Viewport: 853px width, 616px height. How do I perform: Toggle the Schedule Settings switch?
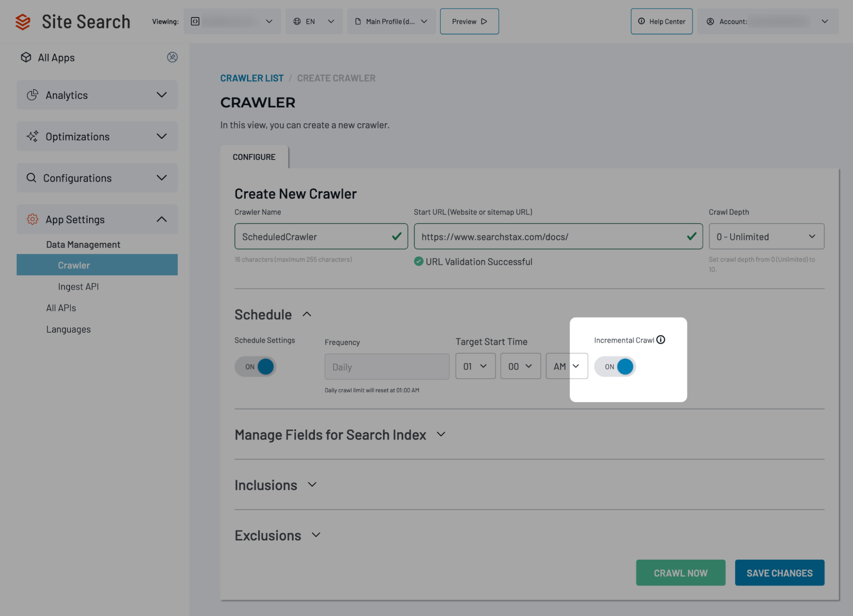(255, 366)
